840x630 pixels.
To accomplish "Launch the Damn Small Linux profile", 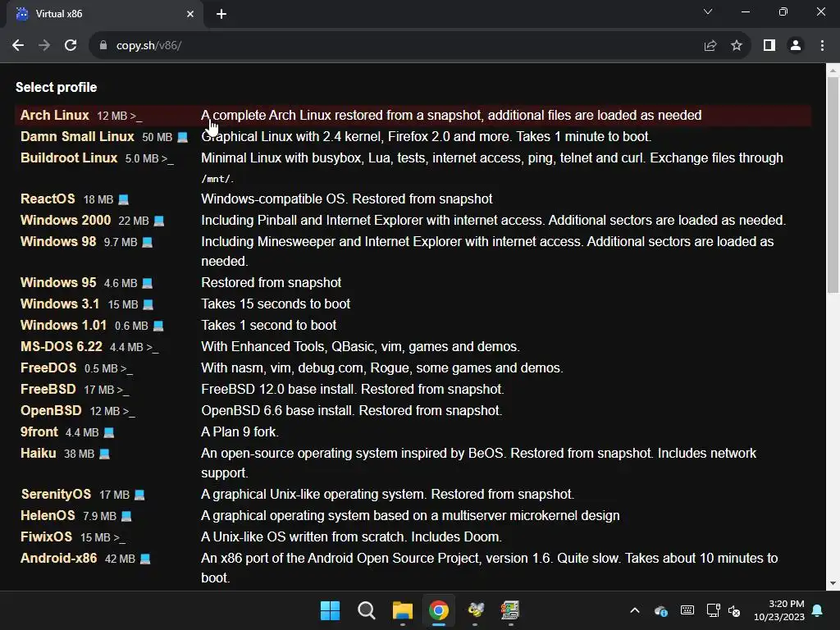I will click(77, 137).
